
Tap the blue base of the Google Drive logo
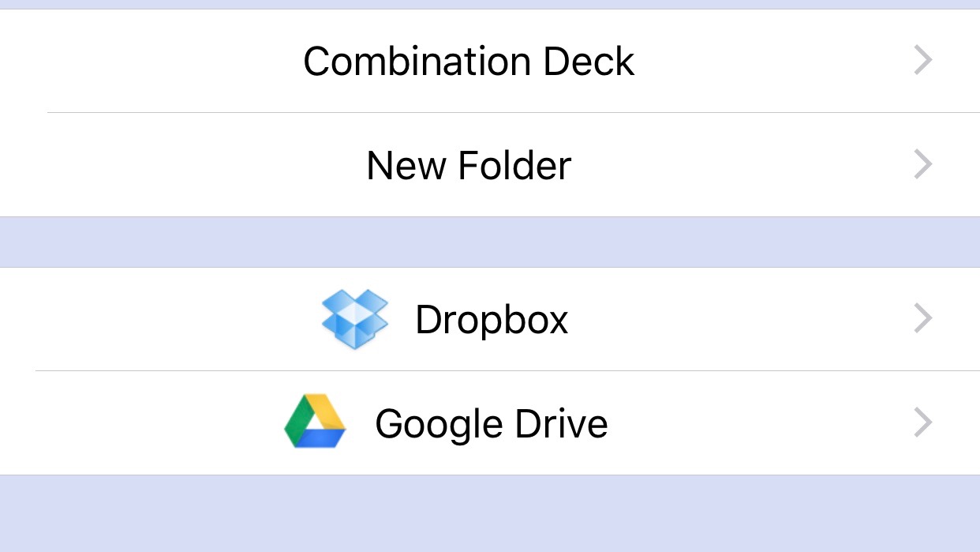[x=322, y=439]
